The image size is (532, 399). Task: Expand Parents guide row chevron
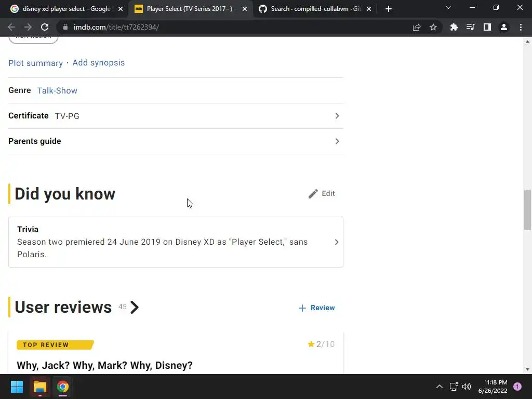click(x=337, y=141)
